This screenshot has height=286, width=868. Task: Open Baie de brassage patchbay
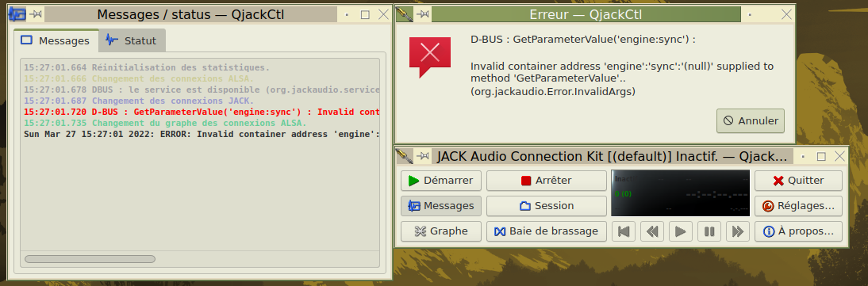(x=547, y=231)
